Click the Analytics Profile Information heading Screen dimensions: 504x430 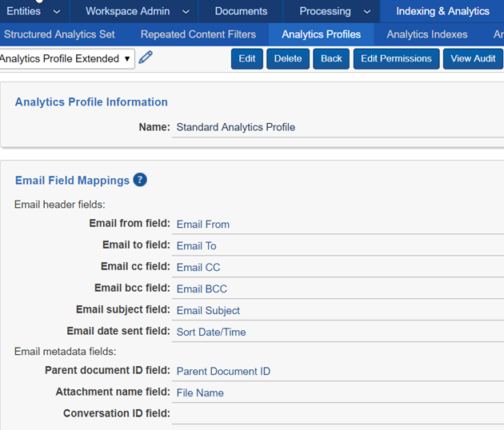pos(91,102)
